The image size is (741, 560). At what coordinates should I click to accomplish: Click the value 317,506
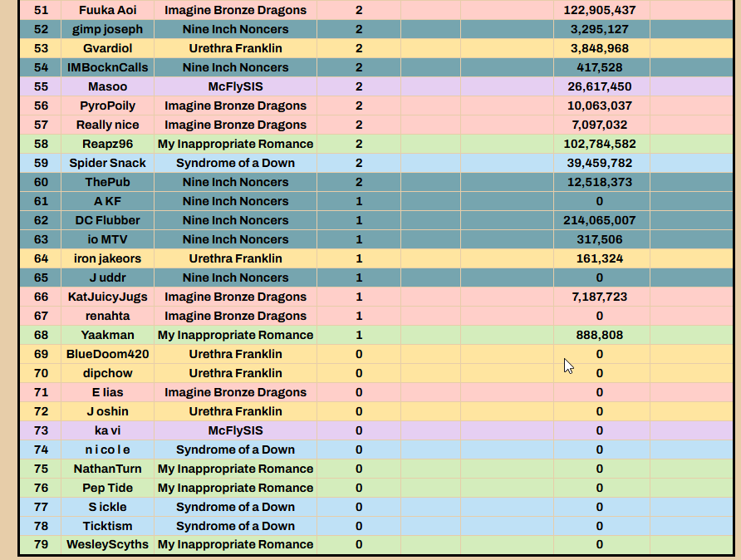pyautogui.click(x=599, y=239)
